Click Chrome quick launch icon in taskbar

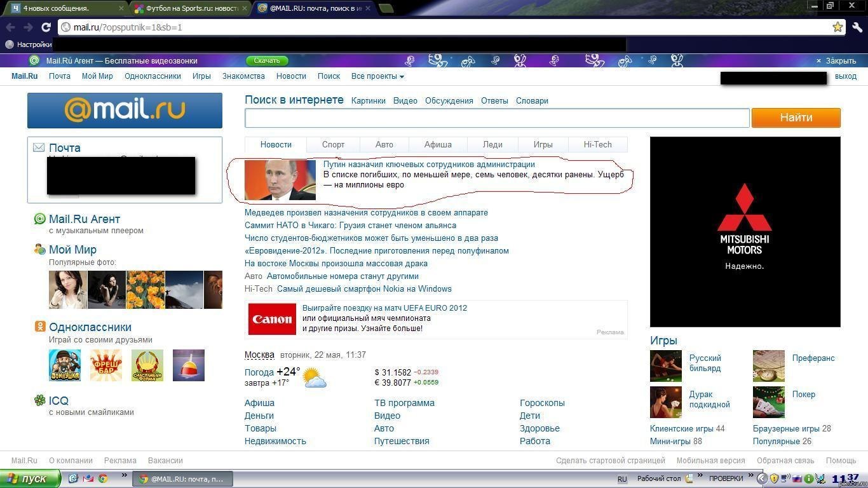[x=103, y=478]
